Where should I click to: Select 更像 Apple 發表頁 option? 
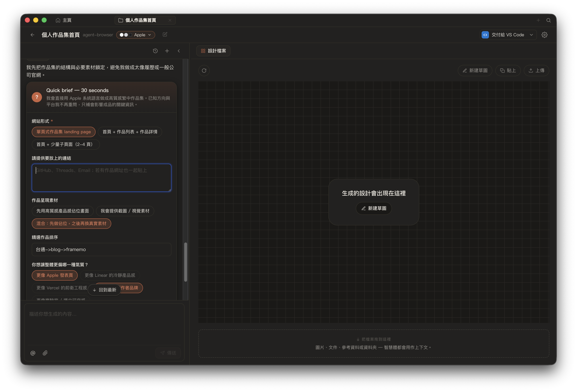(55, 275)
